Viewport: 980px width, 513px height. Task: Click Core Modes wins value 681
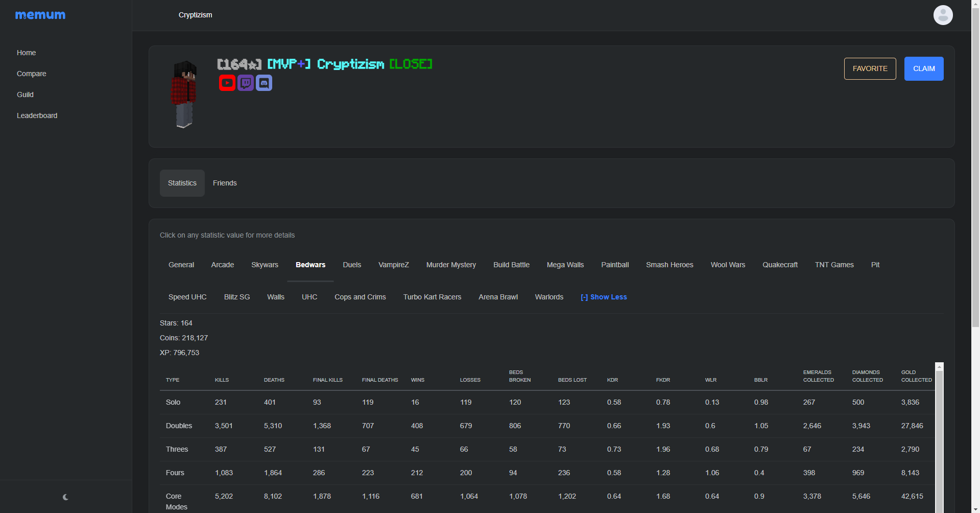pos(417,496)
